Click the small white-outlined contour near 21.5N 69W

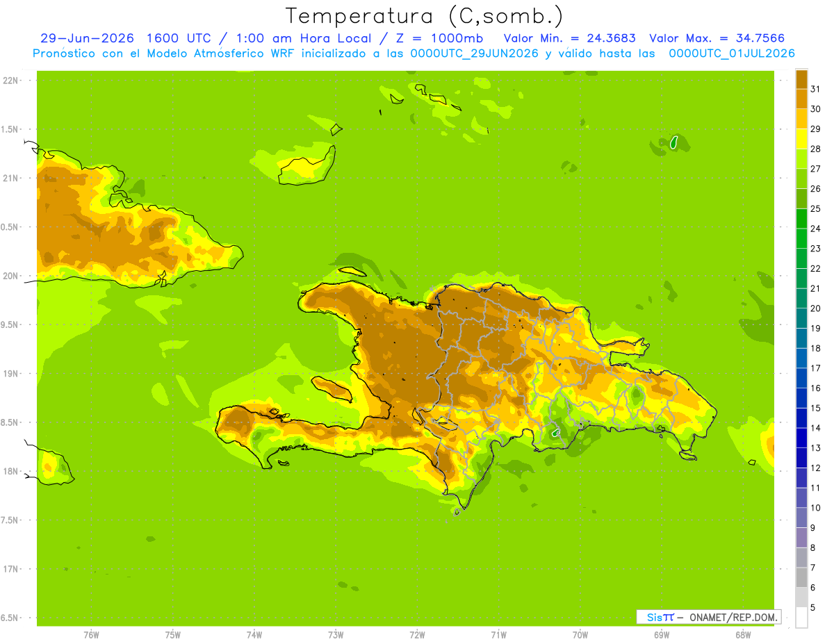(x=673, y=142)
